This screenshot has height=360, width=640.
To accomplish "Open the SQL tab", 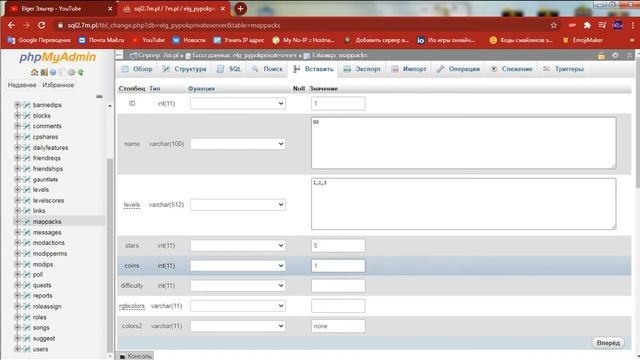I will [229, 69].
